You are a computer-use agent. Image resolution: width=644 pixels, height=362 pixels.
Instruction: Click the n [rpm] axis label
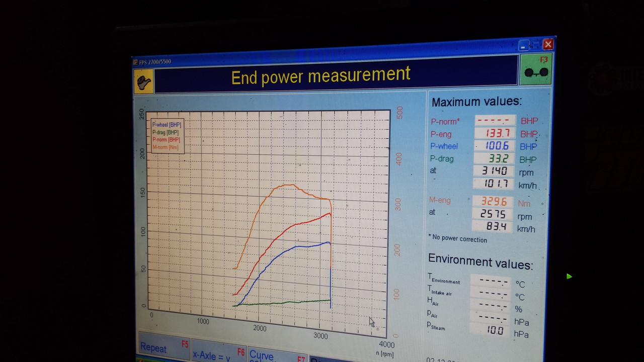tap(385, 353)
